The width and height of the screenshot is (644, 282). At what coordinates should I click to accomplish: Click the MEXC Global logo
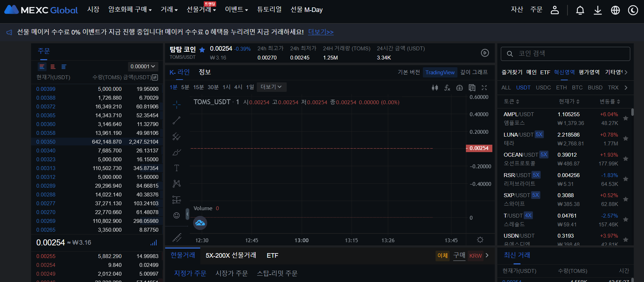(41, 10)
